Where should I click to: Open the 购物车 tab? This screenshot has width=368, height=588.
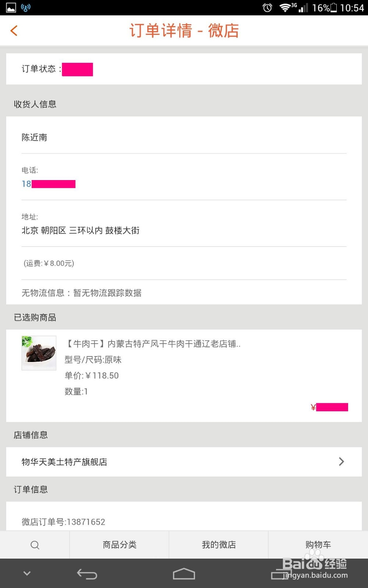(318, 545)
